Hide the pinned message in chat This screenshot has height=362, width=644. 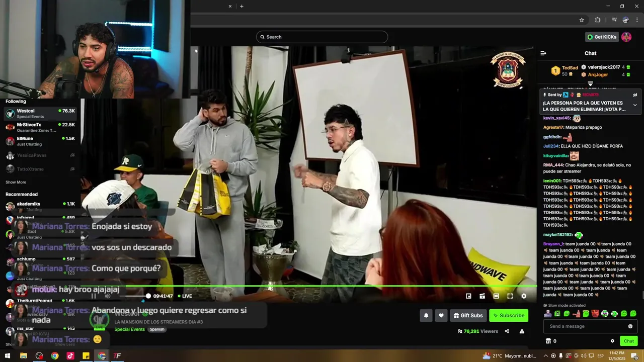coord(635,95)
